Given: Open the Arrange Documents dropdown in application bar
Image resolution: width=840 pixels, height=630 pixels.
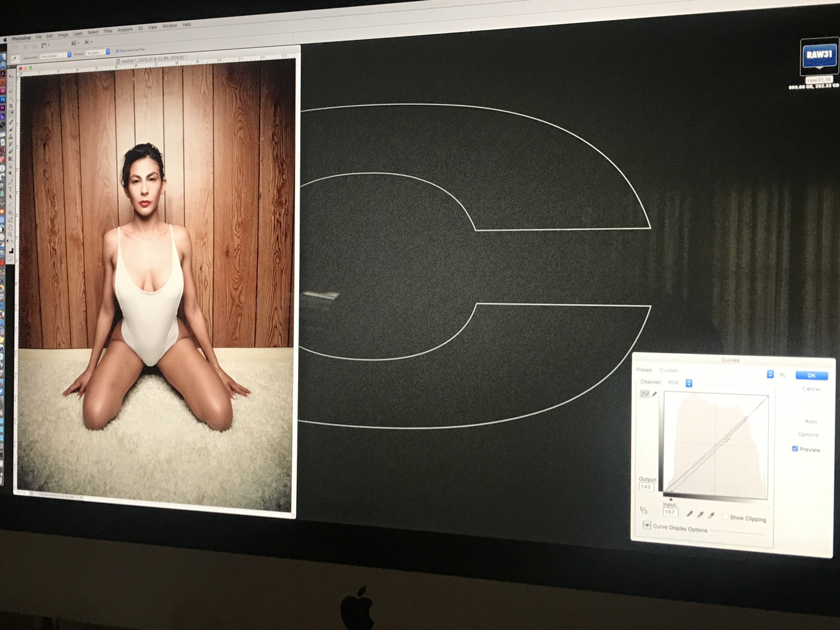Looking at the screenshot, I should pos(75,43).
